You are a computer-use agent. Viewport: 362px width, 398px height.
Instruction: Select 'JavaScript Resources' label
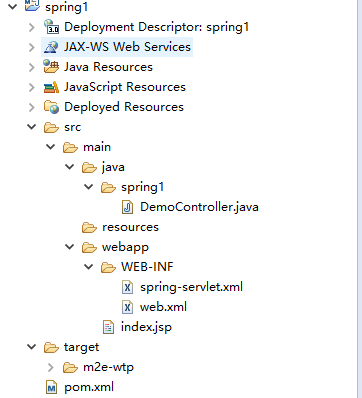tap(125, 87)
